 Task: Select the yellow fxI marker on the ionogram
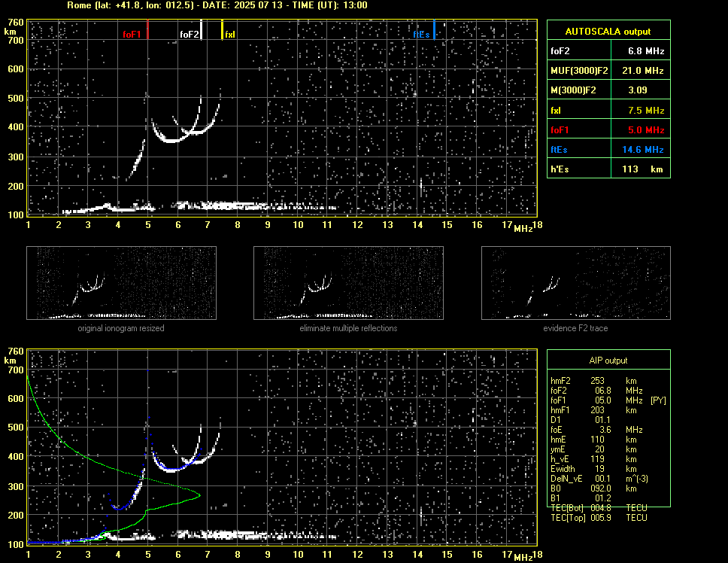pos(223,29)
